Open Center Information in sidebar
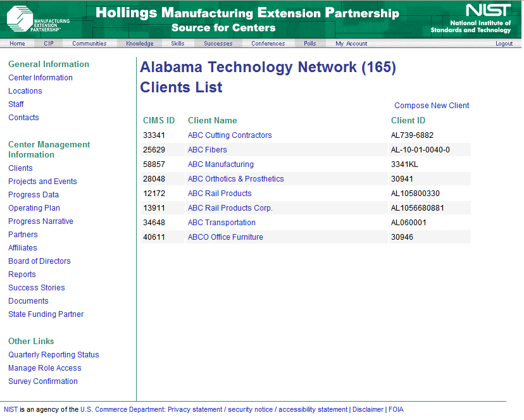The width and height of the screenshot is (524, 420). click(41, 78)
